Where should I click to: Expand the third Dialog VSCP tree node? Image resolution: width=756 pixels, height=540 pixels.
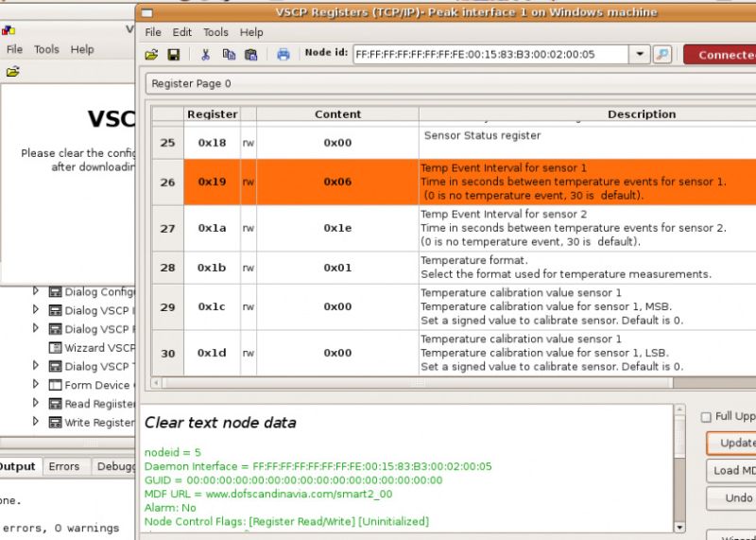click(x=35, y=365)
